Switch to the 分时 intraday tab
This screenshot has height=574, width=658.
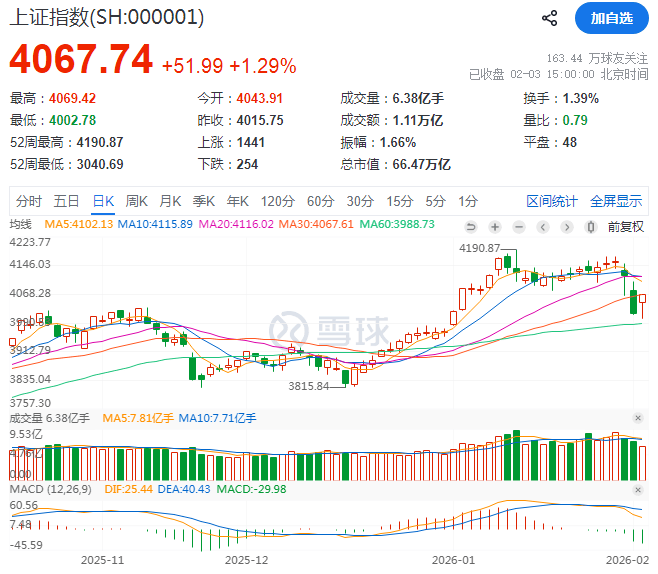point(29,200)
